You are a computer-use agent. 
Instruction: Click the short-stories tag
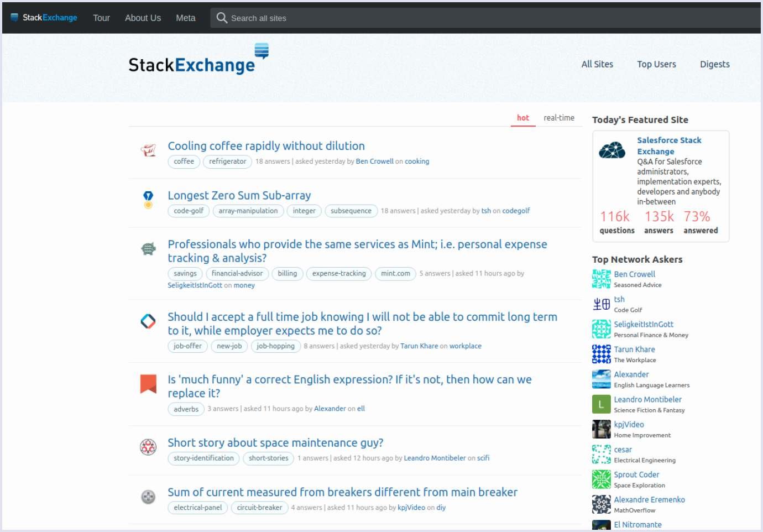coord(268,458)
